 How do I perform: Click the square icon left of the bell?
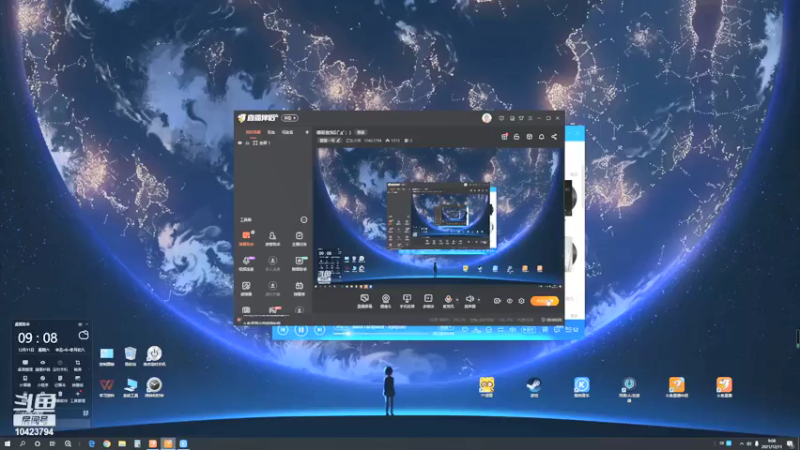(529, 137)
